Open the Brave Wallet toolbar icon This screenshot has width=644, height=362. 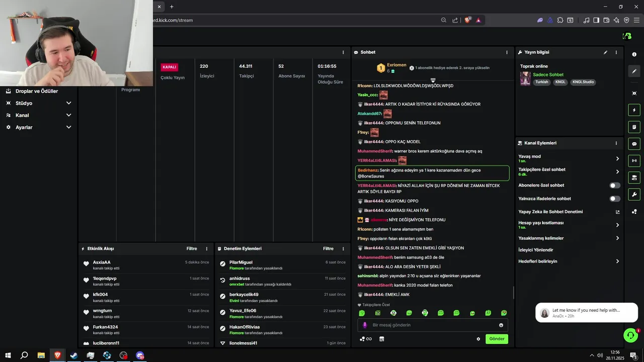[606, 20]
